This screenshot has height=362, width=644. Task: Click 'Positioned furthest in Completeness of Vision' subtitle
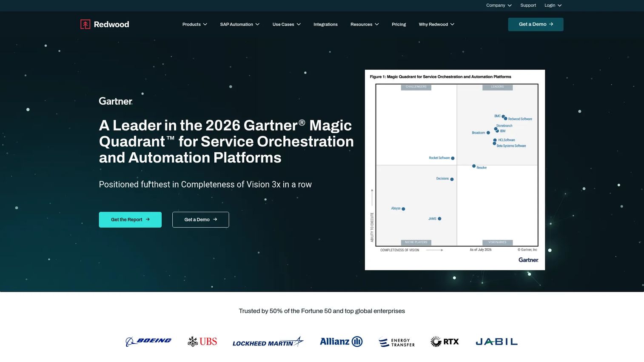[x=205, y=184]
